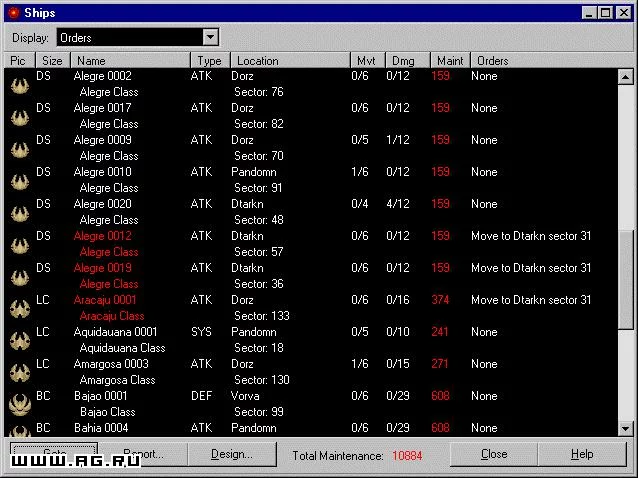The width and height of the screenshot is (638, 478).
Task: Select ship name Alegre 0009
Action: (x=103, y=140)
